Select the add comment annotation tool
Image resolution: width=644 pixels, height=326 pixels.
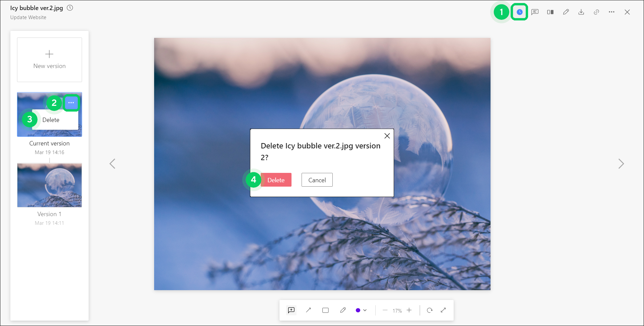tap(291, 310)
